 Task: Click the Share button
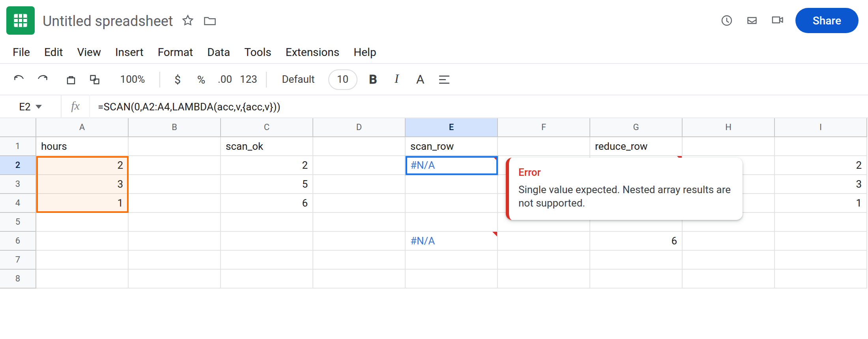click(x=827, y=20)
